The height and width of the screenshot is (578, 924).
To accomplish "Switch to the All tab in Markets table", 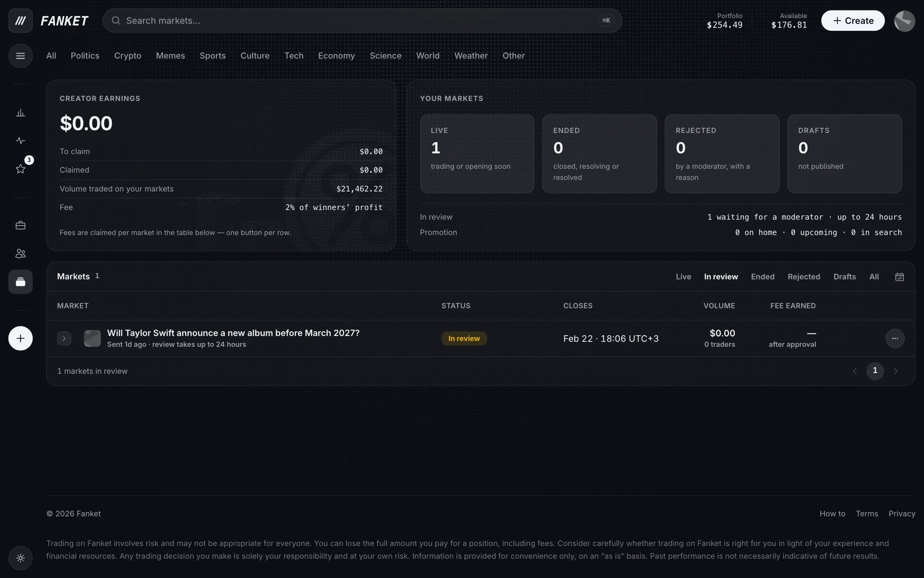I will click(874, 277).
